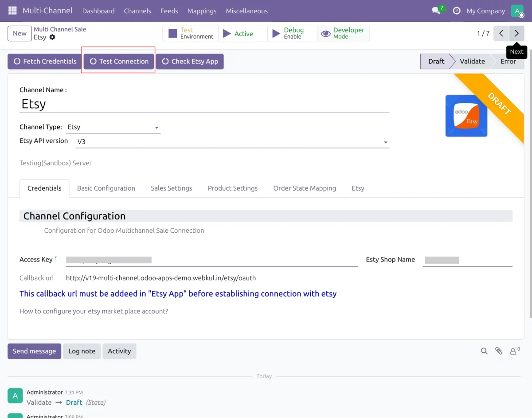The image size is (532, 418).
Task: Toggle Developer Mode eye button
Action: click(343, 33)
